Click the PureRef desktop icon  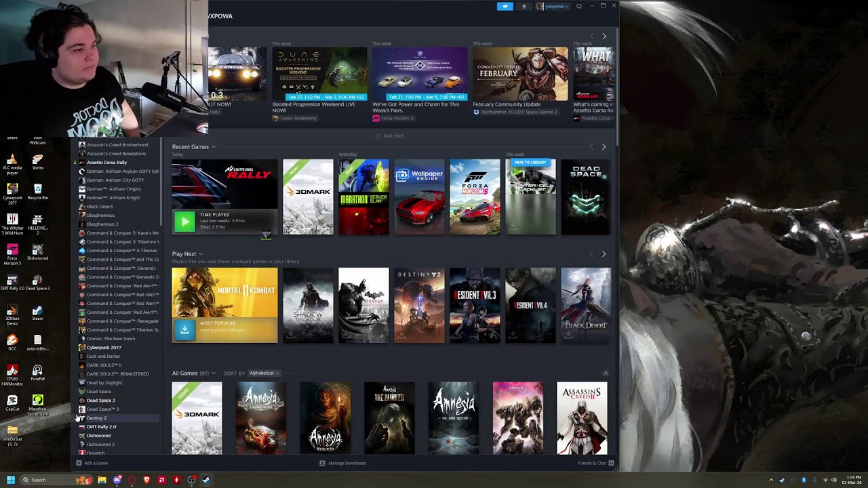point(37,373)
